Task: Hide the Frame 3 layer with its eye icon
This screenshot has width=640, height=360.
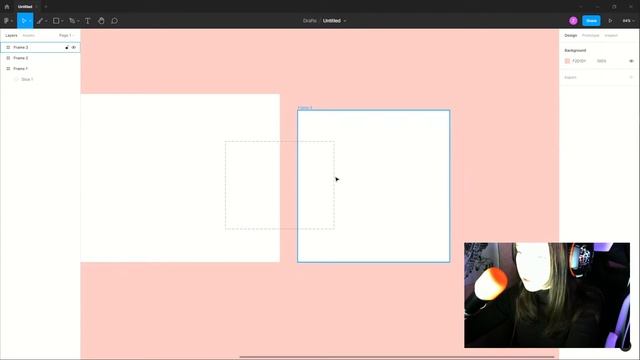Action: tap(74, 47)
